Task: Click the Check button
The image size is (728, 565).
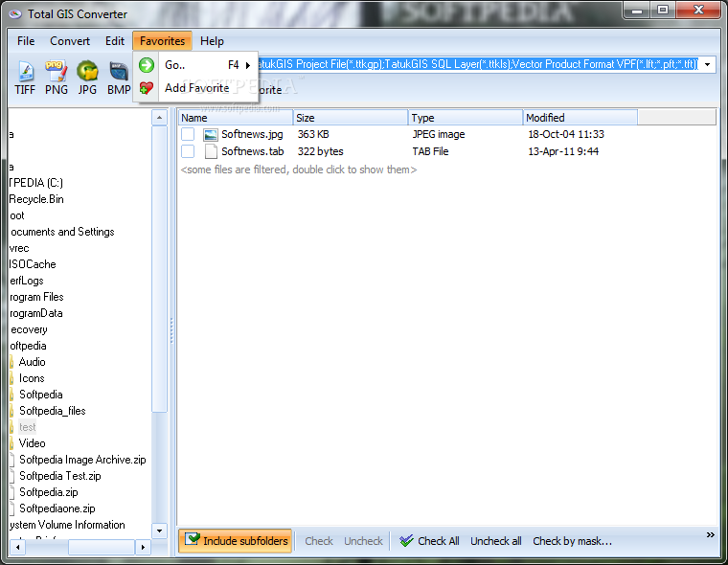Action: (x=319, y=541)
